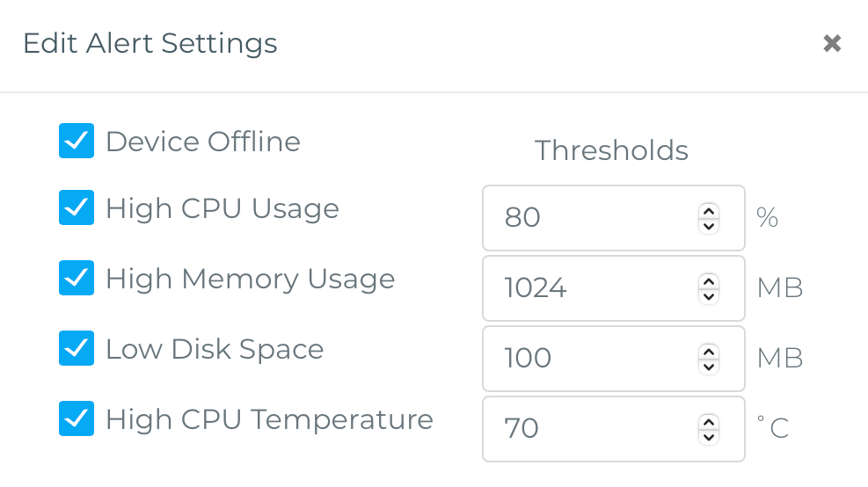Screen dimensions: 868x487
Task: Uncheck the Low Disk Space checkbox
Action: [x=77, y=348]
